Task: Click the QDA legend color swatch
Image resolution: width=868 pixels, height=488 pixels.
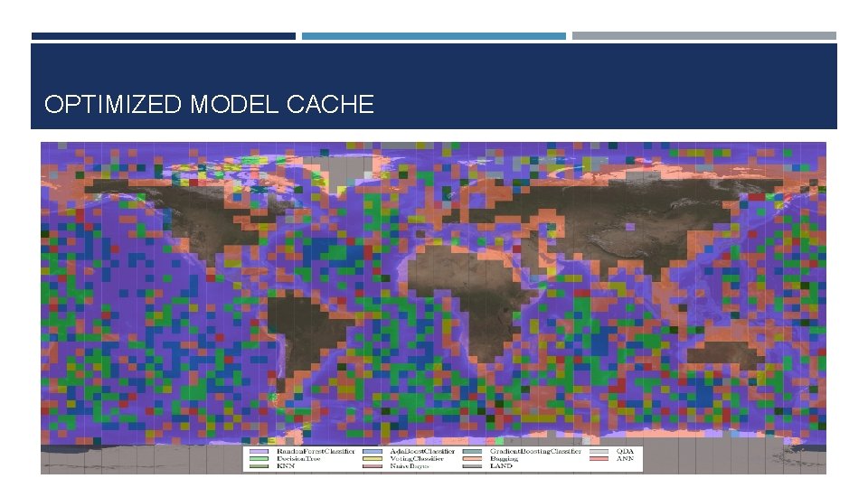Action: tap(599, 452)
